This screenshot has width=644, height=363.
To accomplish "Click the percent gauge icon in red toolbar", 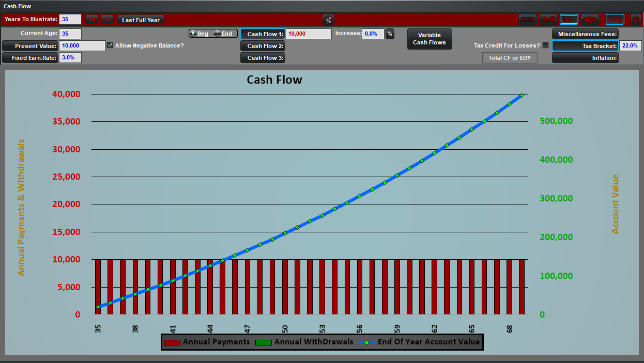I will click(x=328, y=20).
